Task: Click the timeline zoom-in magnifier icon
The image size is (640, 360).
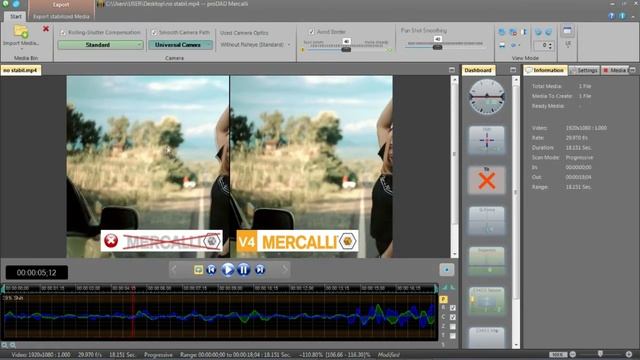Action: 13,345
